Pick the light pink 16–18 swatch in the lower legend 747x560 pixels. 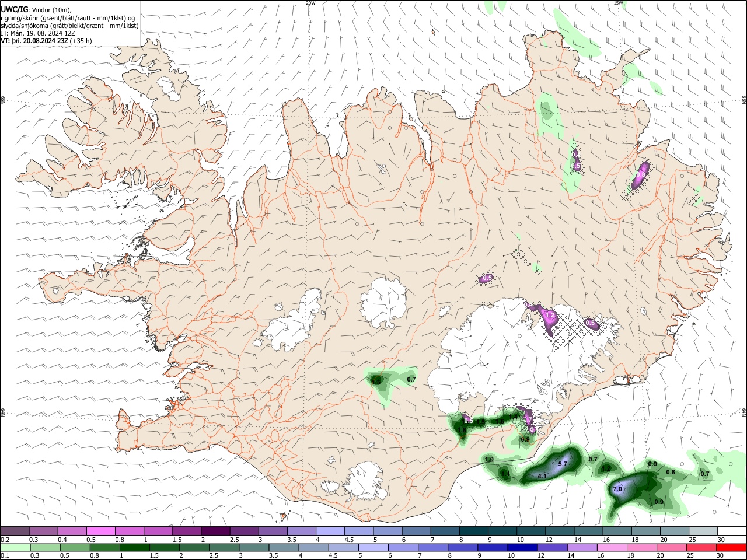tap(612, 547)
